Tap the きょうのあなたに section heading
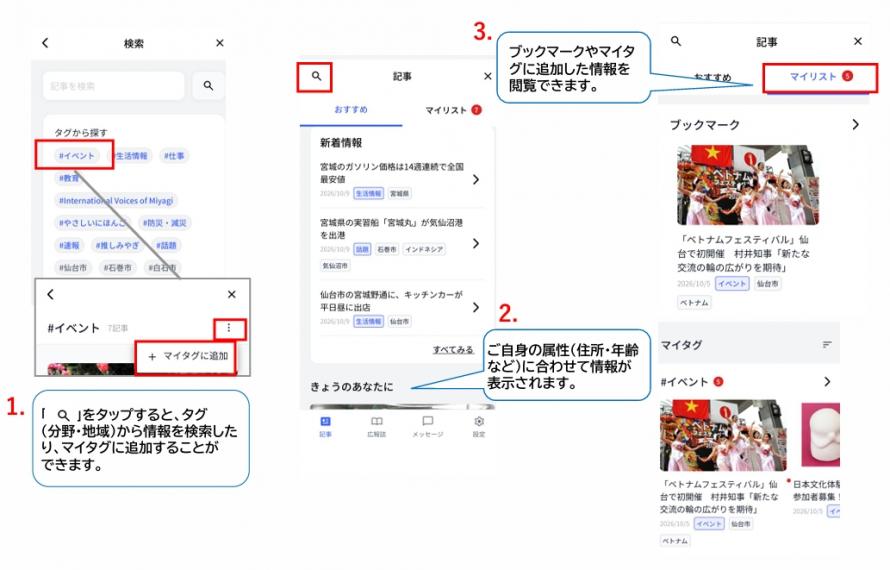 [352, 387]
